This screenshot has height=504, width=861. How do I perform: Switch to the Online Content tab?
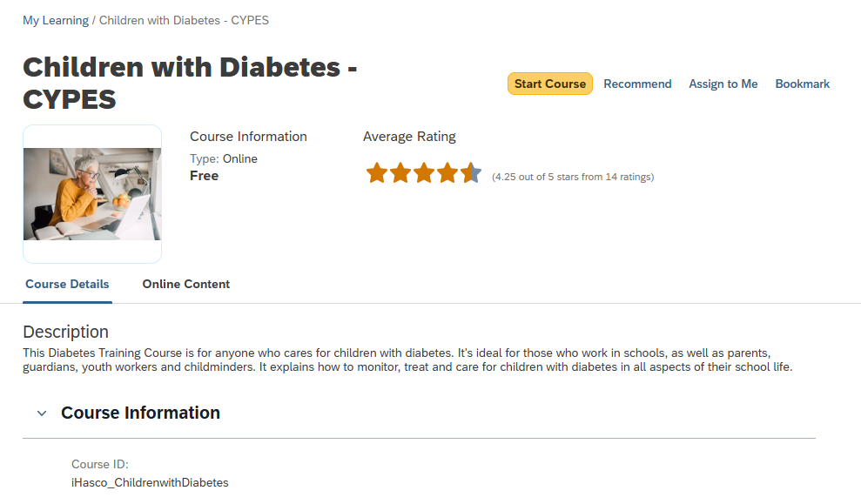click(186, 284)
